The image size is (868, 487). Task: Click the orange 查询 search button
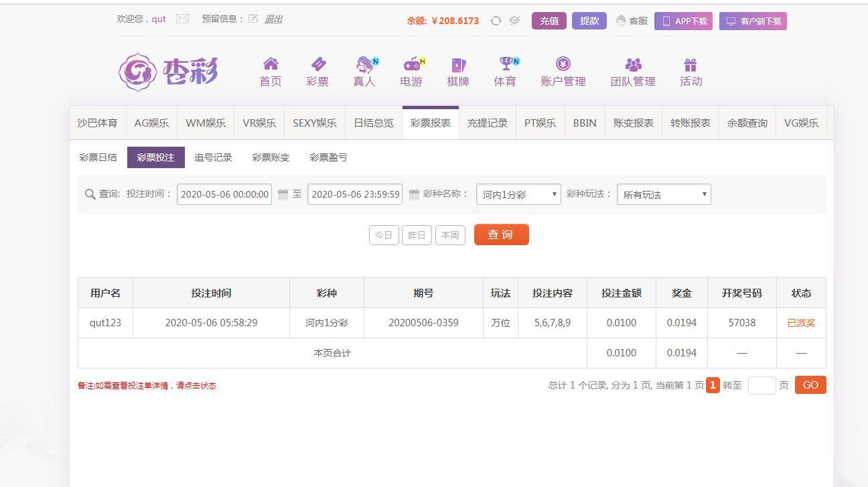point(501,234)
